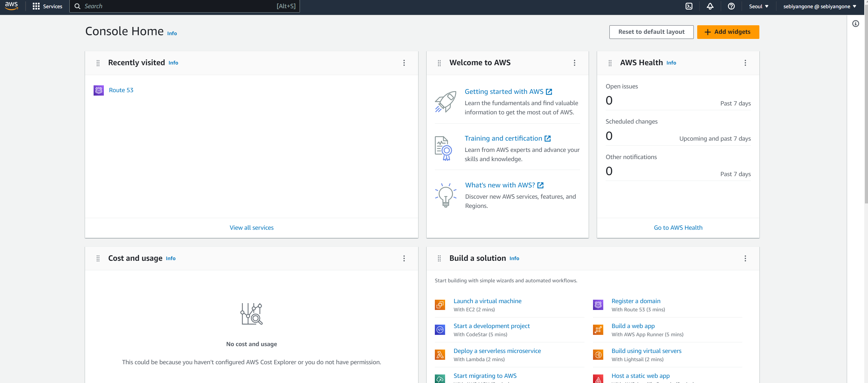Open the Services grid menu
The image size is (868, 383).
36,6
